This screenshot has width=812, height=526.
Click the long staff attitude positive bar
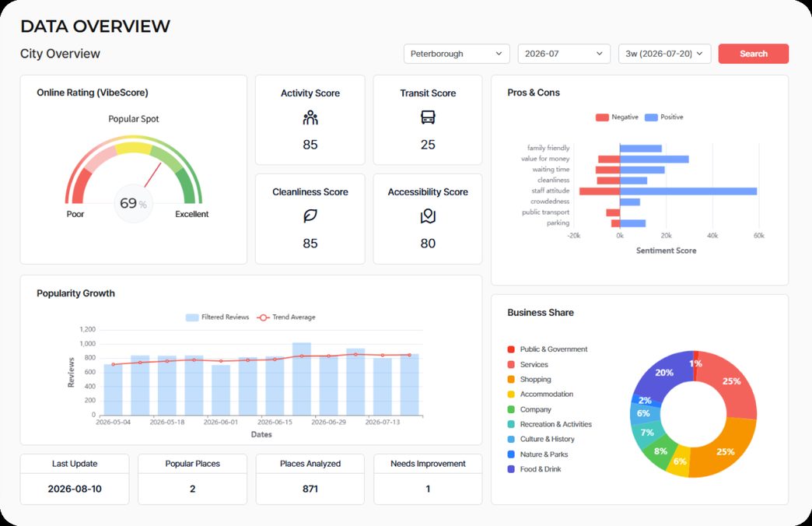(688, 191)
